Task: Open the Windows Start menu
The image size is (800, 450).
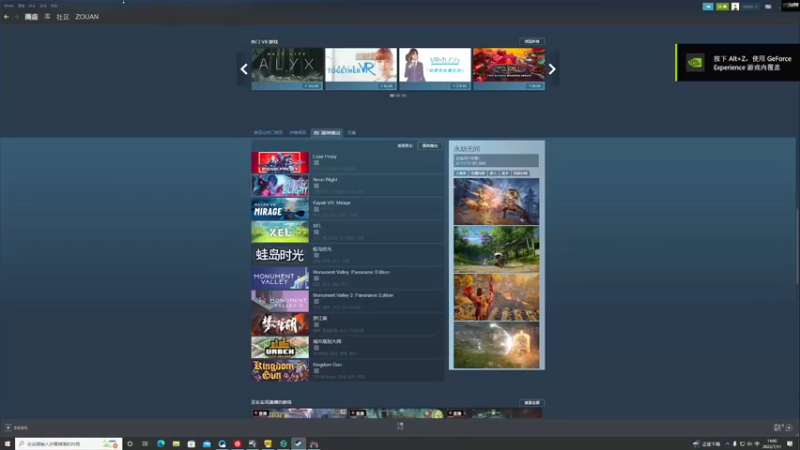Action: point(7,444)
